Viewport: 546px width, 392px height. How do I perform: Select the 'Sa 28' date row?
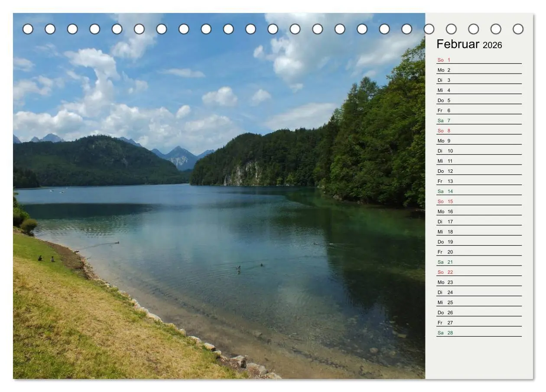479,333
